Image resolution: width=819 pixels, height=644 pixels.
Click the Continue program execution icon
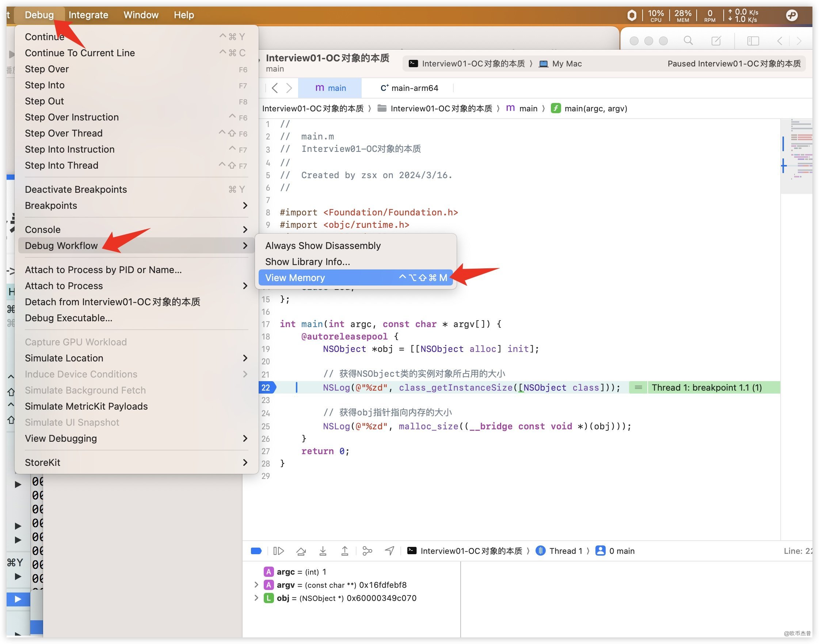[x=278, y=551]
